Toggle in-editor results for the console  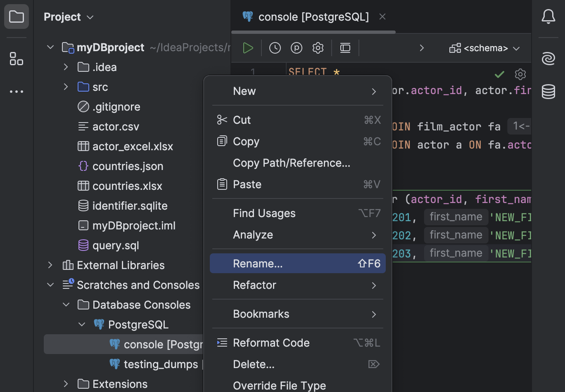345,47
